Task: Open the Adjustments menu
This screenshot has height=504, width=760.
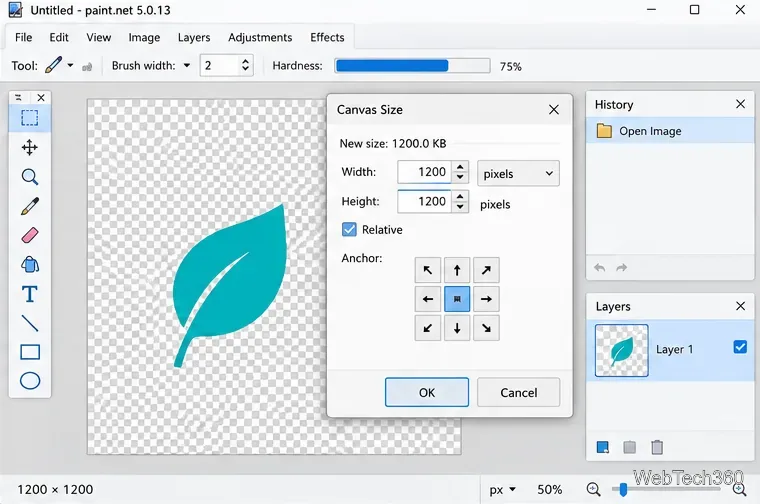Action: 260,37
